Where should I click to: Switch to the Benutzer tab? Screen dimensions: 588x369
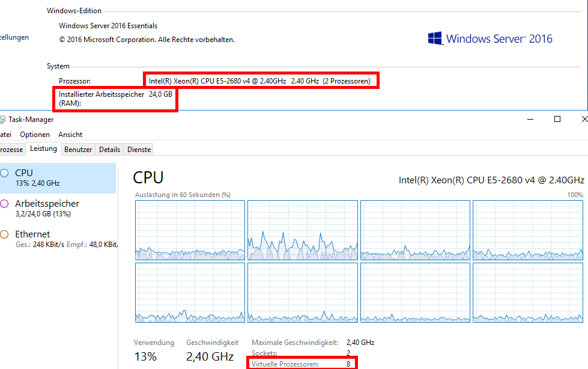pyautogui.click(x=78, y=149)
